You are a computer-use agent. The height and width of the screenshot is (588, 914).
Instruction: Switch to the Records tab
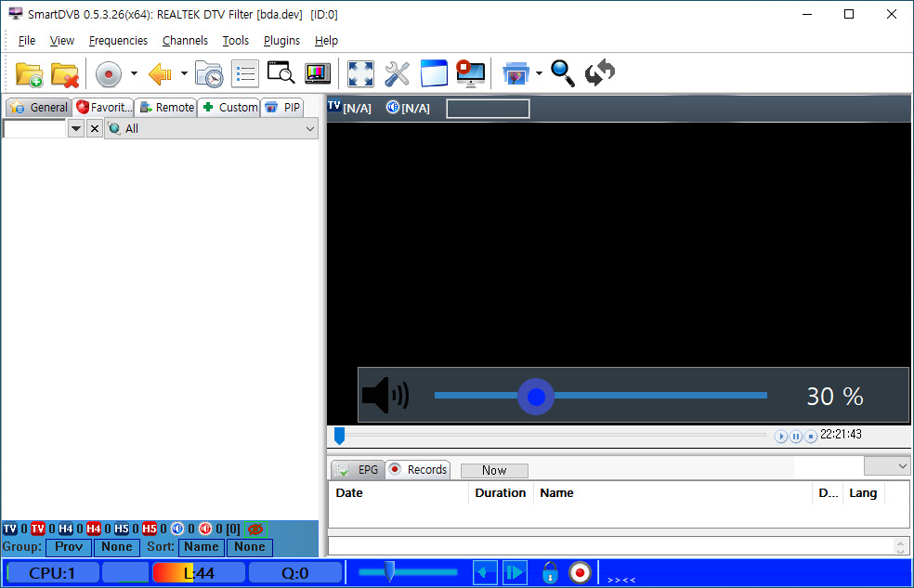[x=418, y=470]
